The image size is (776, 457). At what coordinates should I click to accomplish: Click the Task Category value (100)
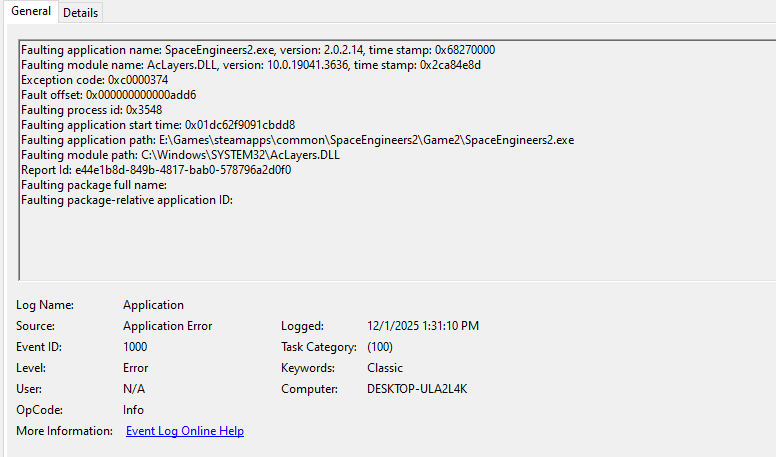380,347
